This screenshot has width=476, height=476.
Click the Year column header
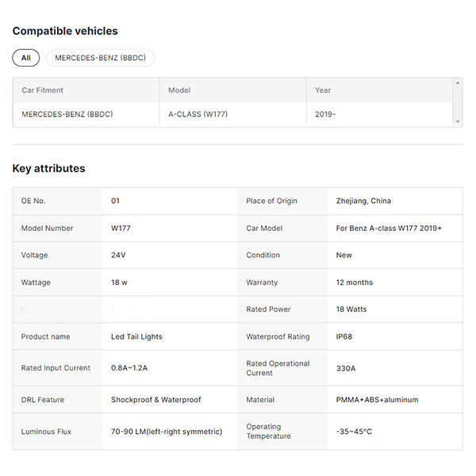click(323, 90)
